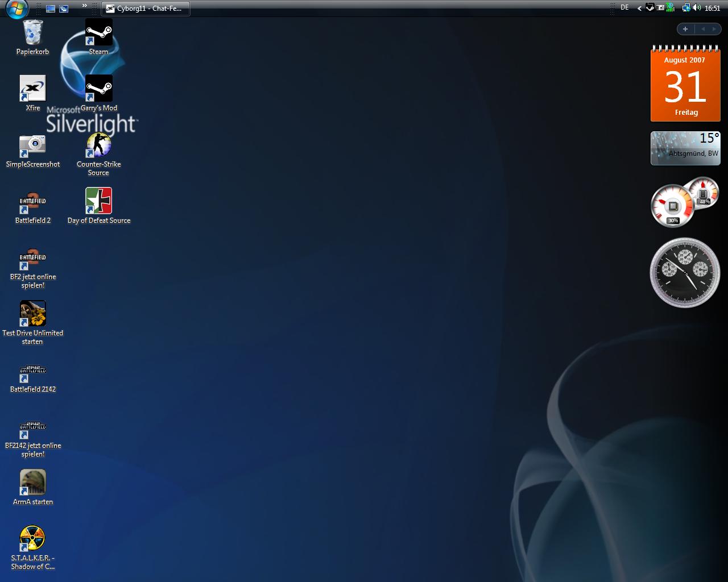Click the network connection tray icon
728x582 pixels.
(x=686, y=8)
